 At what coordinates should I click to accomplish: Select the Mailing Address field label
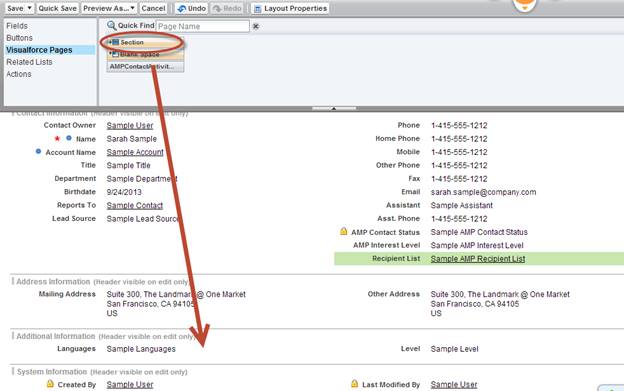[x=67, y=294]
